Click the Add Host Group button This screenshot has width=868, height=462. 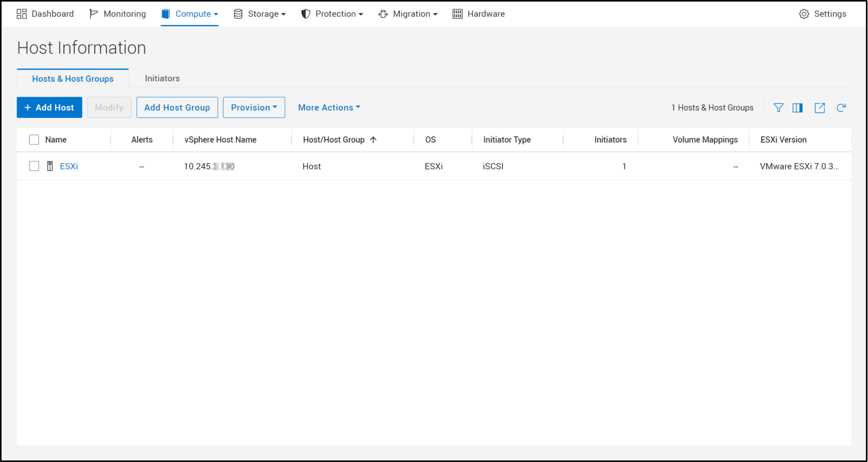(x=177, y=108)
